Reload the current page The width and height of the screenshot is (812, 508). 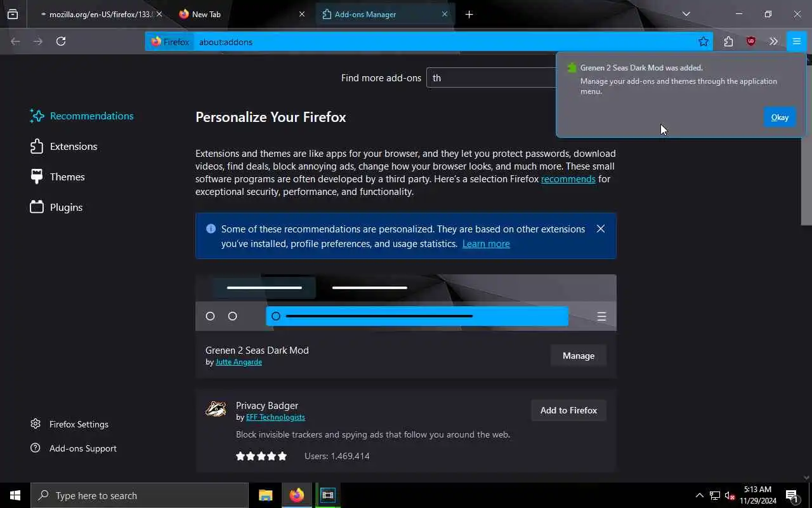(x=61, y=41)
